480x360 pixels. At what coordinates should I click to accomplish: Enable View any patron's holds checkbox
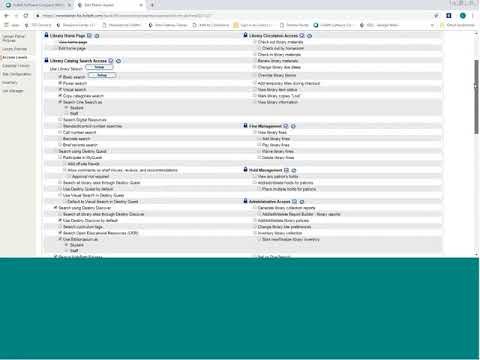click(255, 176)
